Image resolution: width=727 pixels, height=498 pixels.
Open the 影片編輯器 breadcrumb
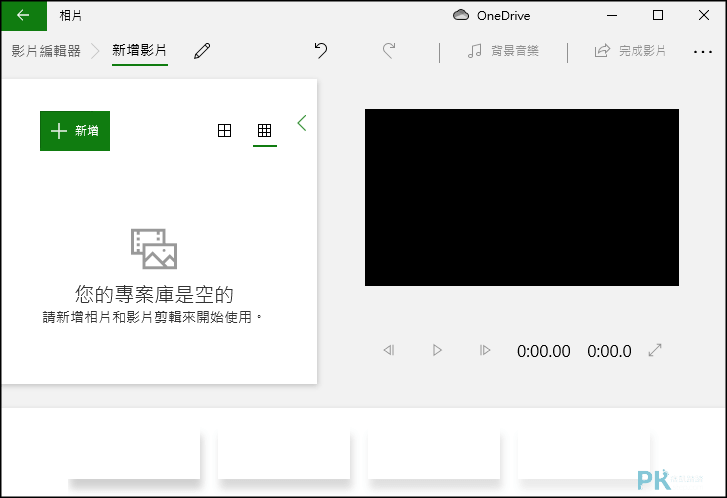[x=46, y=51]
